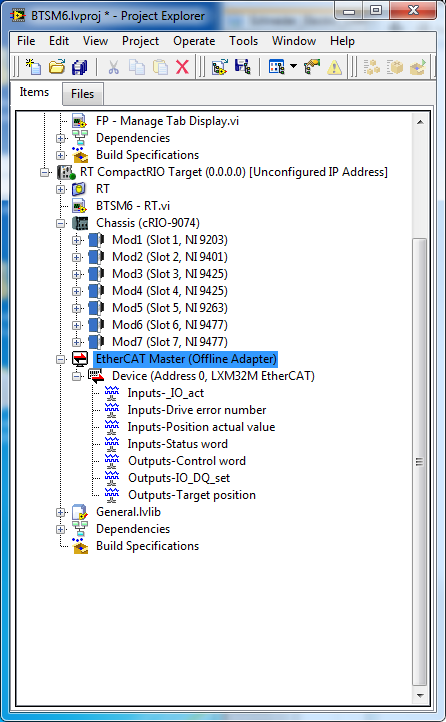Viewport: 446px width, 722px height.
Task: Click the Resolve Conflicts toolbar icon
Action: coord(312,67)
